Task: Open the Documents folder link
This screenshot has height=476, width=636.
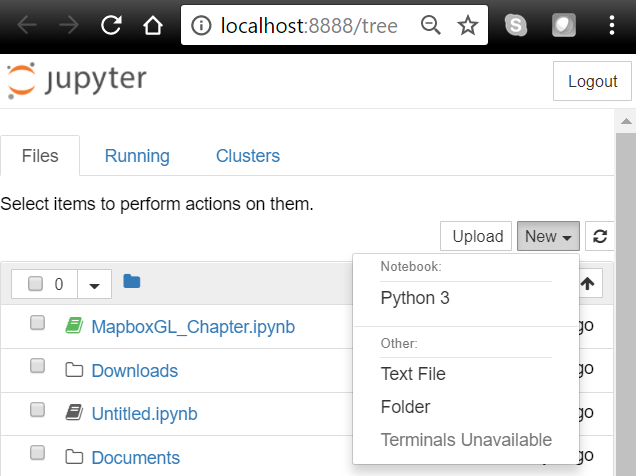Action: [135, 458]
